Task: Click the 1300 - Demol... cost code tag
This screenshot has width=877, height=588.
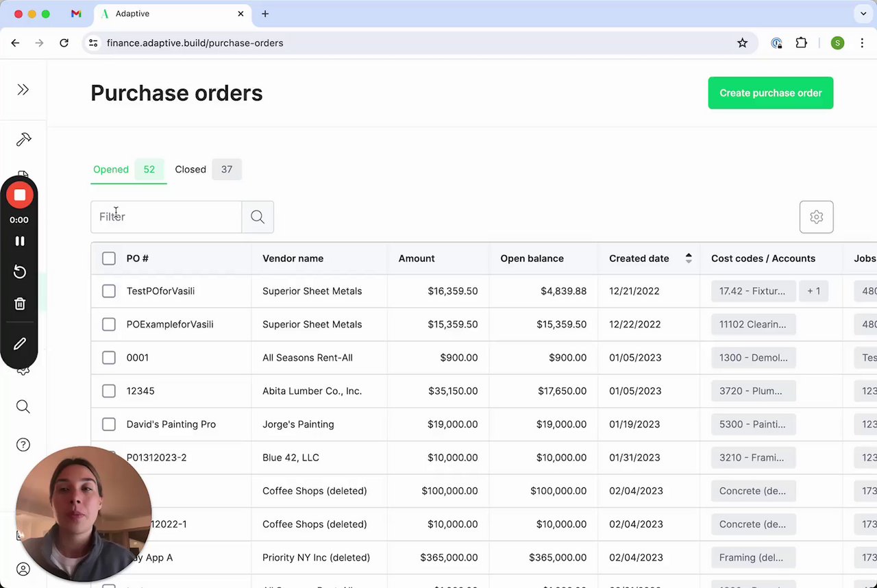Action: 753,358
